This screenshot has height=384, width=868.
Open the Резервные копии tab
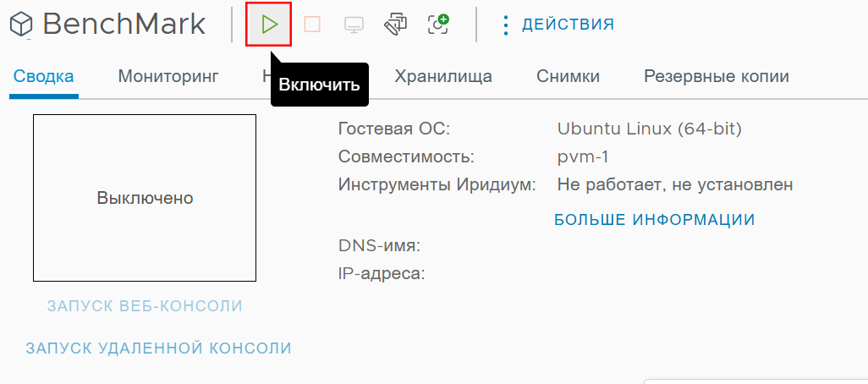pyautogui.click(x=717, y=76)
